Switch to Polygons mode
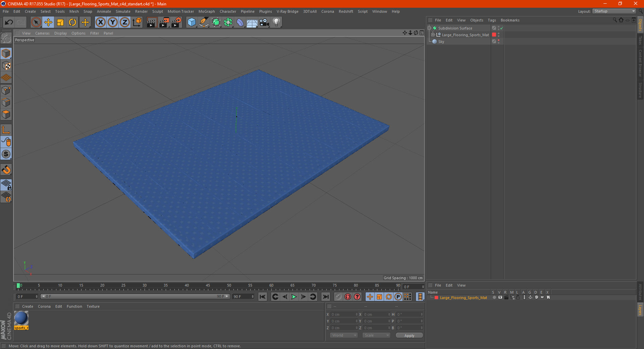644x349 pixels. [x=6, y=114]
